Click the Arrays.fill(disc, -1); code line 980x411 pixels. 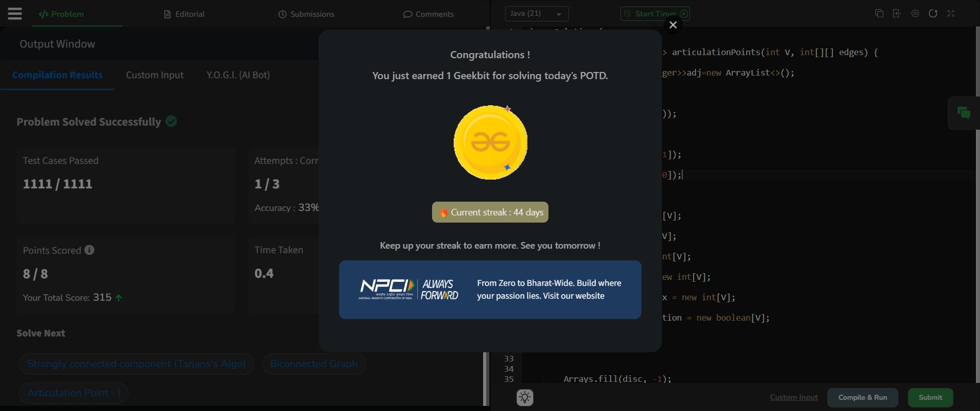pos(617,379)
